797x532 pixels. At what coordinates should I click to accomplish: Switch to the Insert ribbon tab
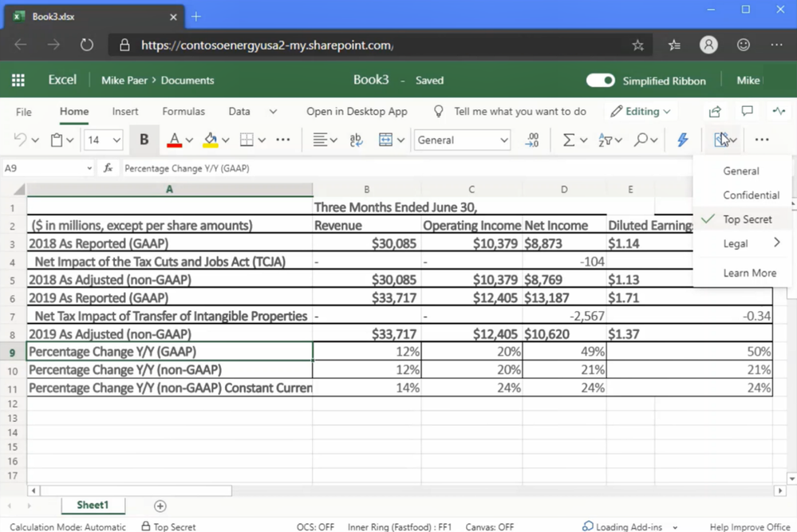[124, 112]
